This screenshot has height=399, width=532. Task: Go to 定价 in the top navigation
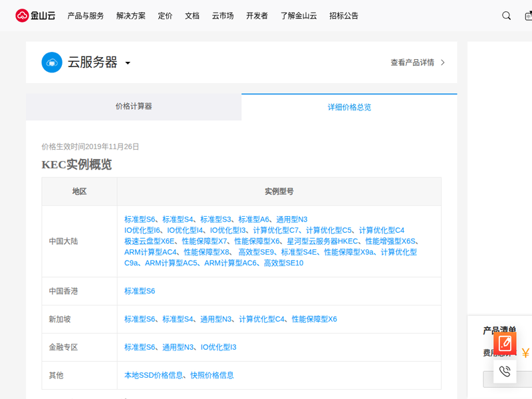pyautogui.click(x=165, y=15)
